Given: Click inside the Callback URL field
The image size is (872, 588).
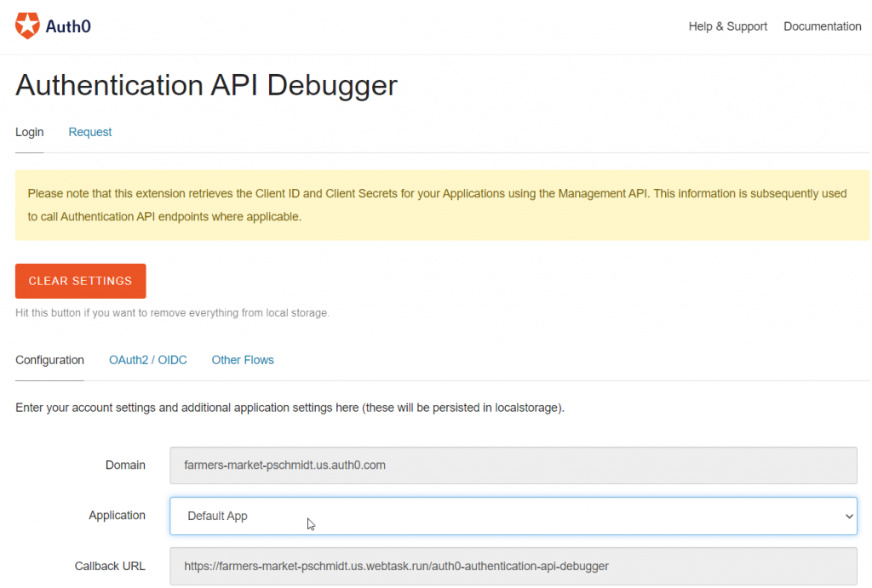Looking at the screenshot, I should point(511,566).
